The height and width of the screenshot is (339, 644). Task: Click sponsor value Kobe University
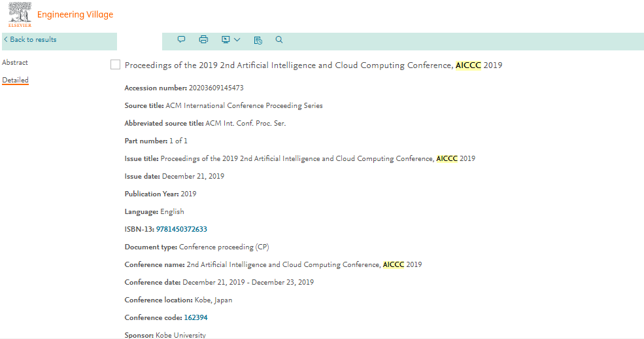180,335
